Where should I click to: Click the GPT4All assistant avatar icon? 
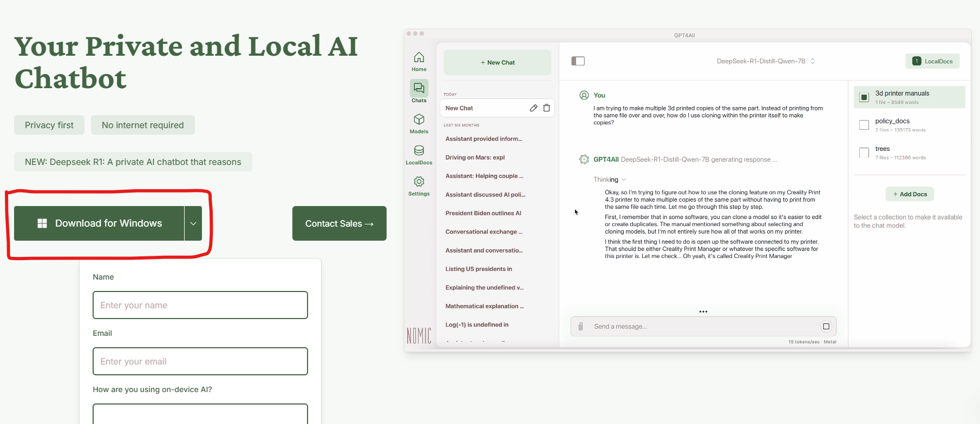coord(584,160)
